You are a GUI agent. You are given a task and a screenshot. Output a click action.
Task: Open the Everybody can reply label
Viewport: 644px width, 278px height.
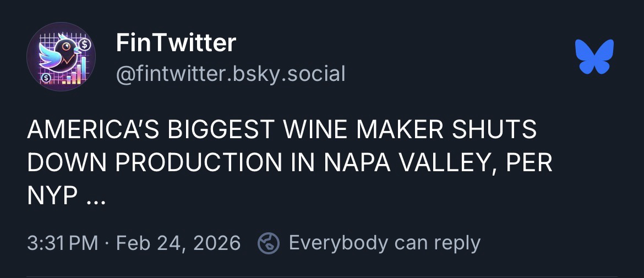tap(384, 243)
